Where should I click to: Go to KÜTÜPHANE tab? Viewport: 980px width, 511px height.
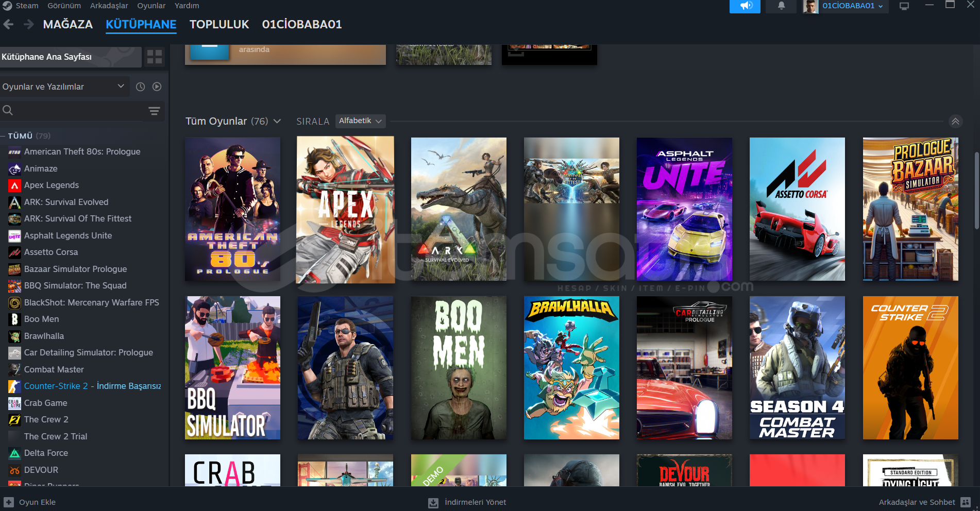pos(141,24)
